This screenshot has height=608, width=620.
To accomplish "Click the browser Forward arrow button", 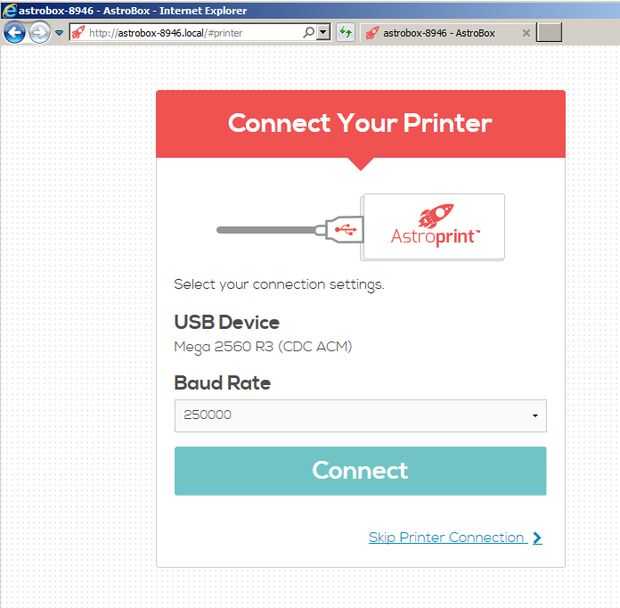I will pos(40,33).
